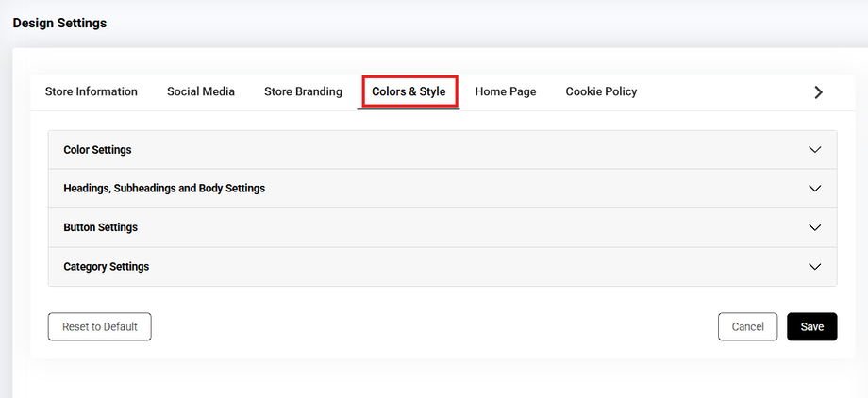868x398 pixels.
Task: Expand Button Settings via its chevron arrow
Action: click(815, 228)
